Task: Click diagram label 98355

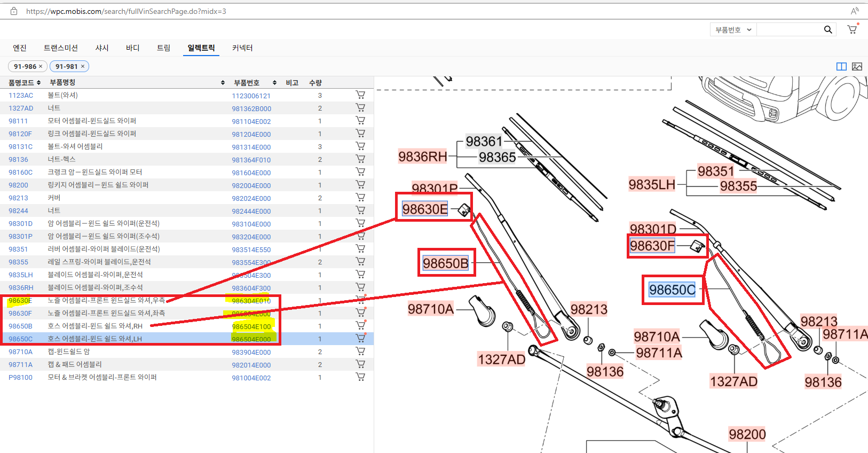Action: (x=739, y=186)
